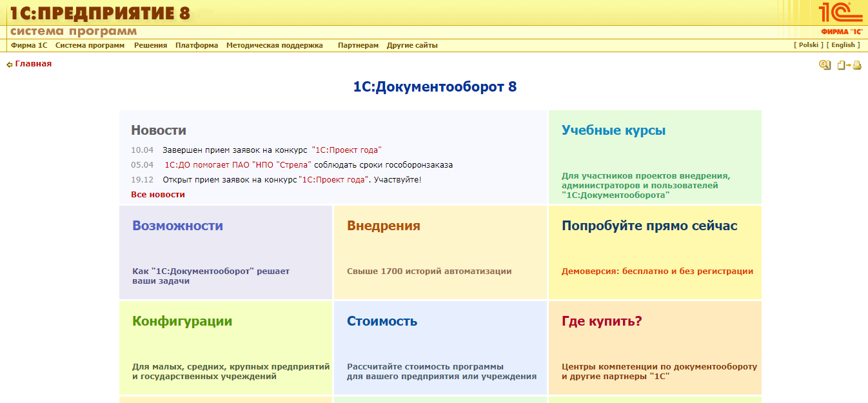868x403 pixels.
Task: Click the back arrow beside Главная
Action: (x=8, y=64)
